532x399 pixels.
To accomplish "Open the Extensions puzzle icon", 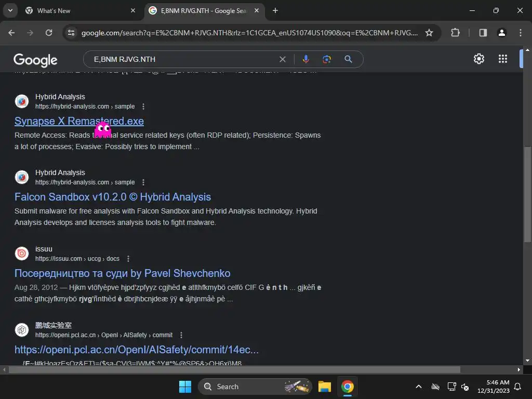I will pyautogui.click(x=455, y=33).
